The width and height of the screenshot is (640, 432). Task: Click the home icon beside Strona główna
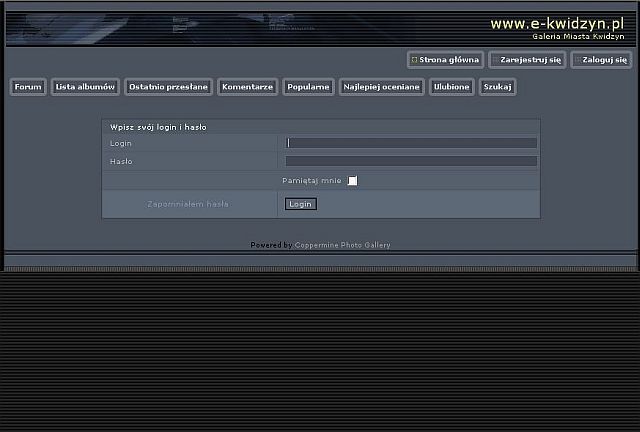pyautogui.click(x=415, y=60)
